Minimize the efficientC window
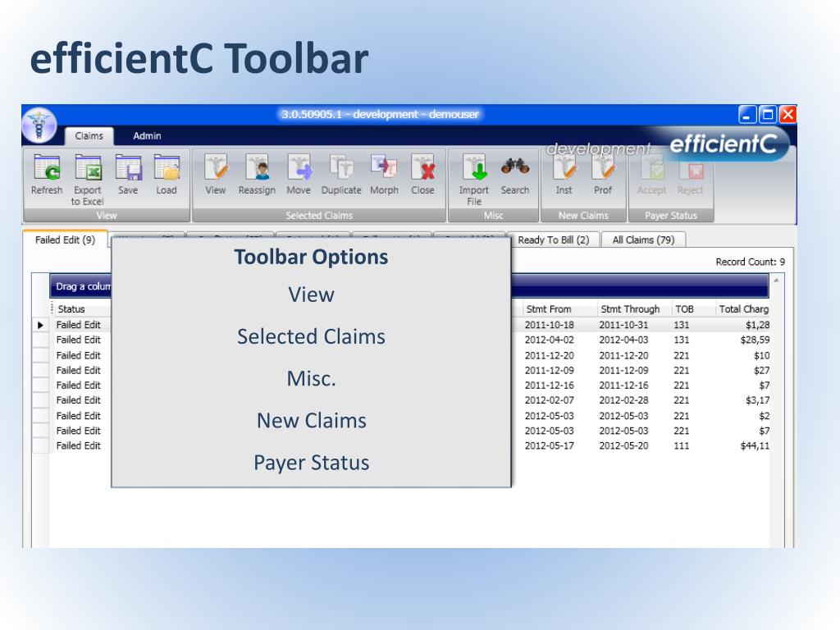The height and width of the screenshot is (630, 840). [746, 115]
